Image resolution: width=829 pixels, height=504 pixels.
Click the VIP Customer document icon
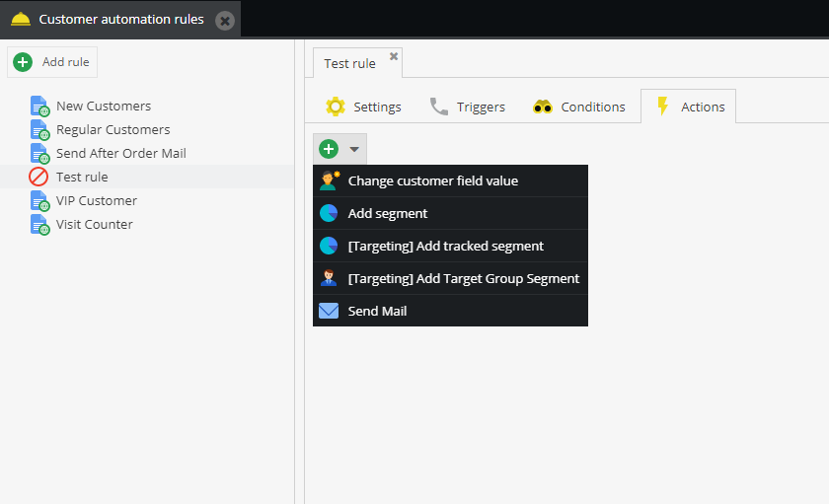pyautogui.click(x=39, y=201)
